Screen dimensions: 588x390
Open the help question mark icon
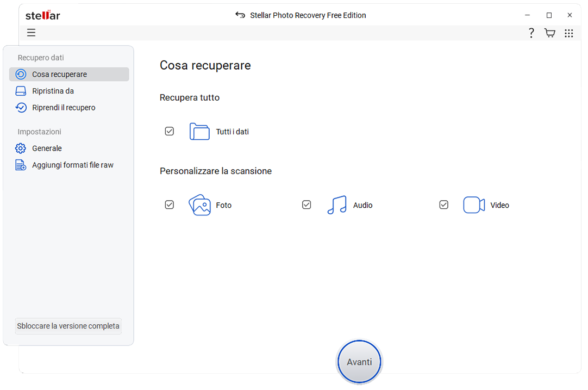(531, 33)
